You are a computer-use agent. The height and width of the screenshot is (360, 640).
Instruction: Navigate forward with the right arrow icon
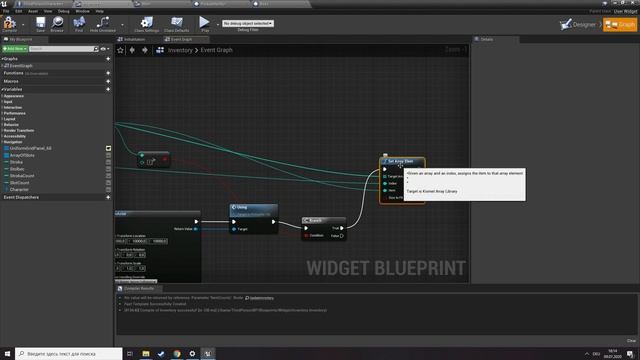point(144,50)
